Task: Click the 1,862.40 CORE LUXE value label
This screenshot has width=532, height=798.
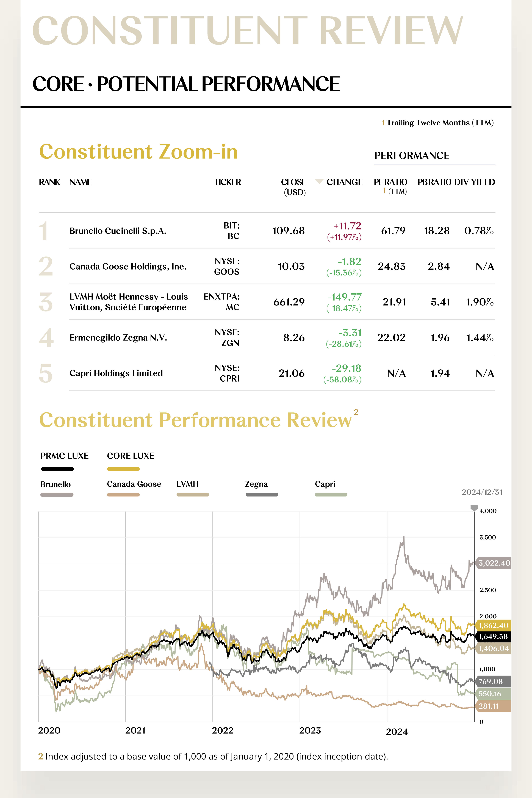Action: click(x=493, y=625)
